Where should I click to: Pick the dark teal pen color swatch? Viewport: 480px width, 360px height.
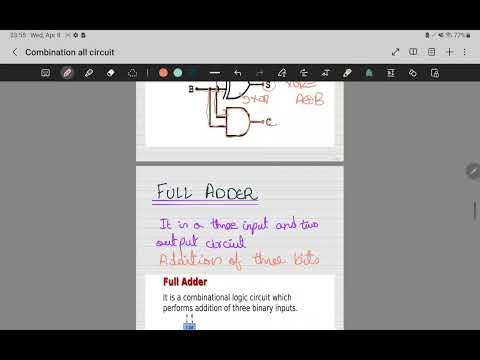(x=193, y=73)
